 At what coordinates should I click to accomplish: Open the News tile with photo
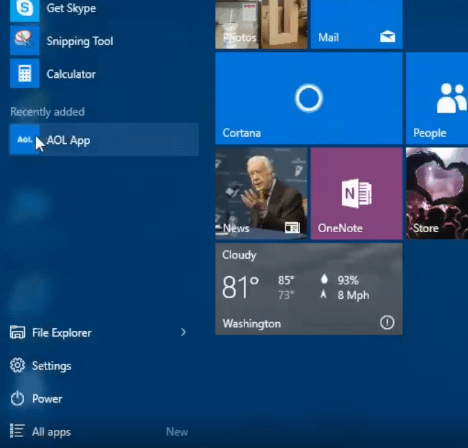[261, 194]
